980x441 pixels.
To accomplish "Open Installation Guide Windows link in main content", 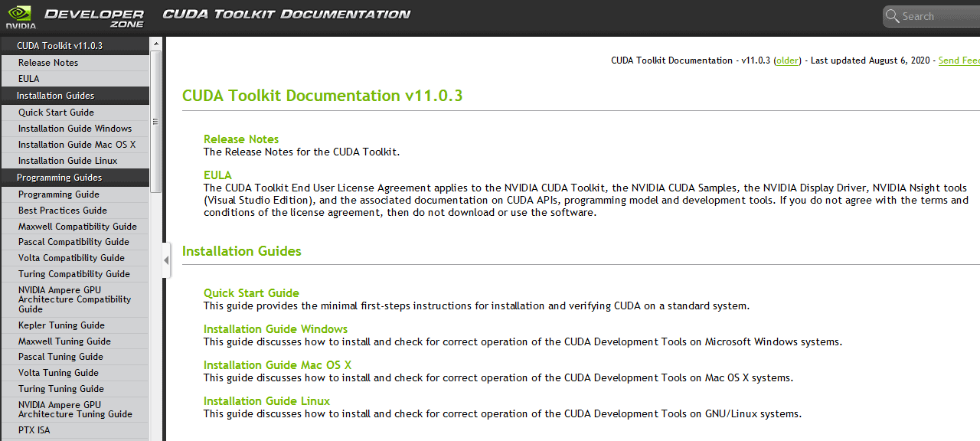I will [276, 329].
